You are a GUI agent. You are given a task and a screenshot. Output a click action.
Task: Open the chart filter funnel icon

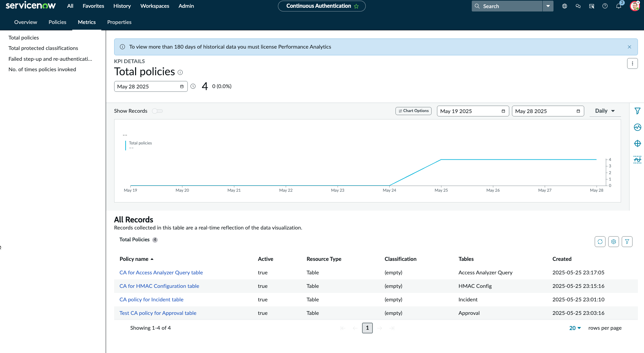pos(638,111)
